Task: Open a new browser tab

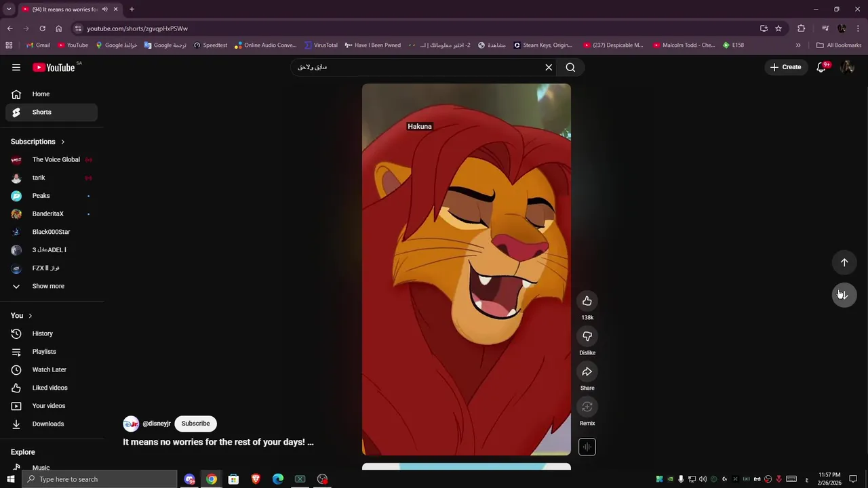Action: click(132, 9)
